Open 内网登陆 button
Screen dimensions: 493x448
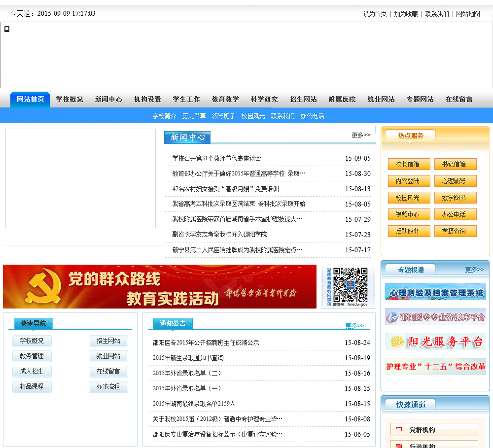pos(409,181)
